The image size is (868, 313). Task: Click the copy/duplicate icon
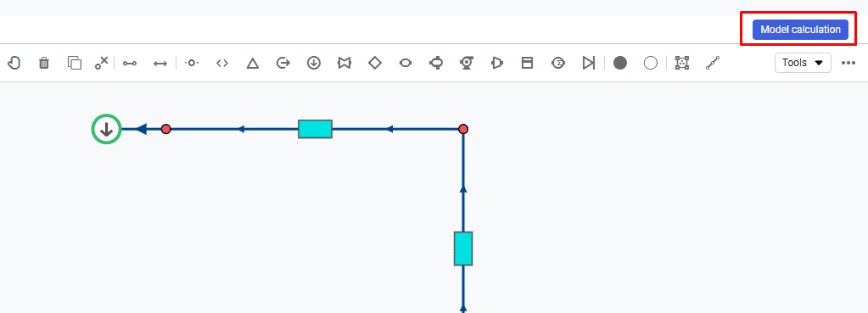(74, 63)
